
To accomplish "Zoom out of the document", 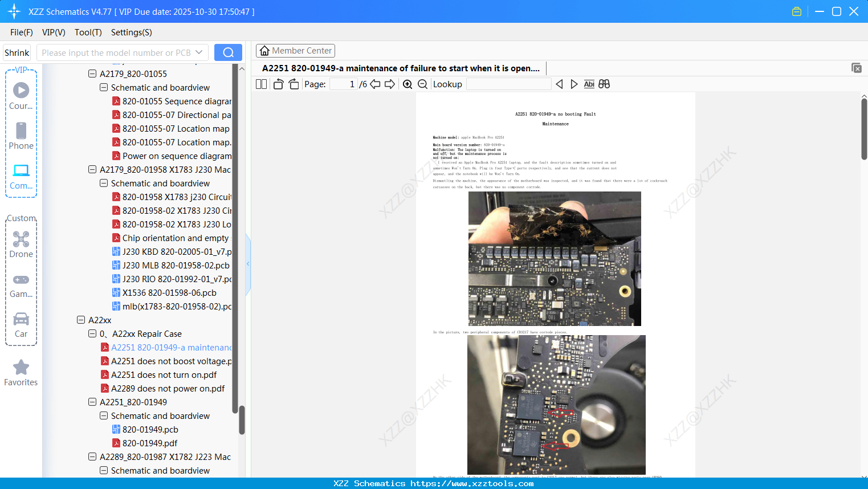I will pyautogui.click(x=422, y=84).
